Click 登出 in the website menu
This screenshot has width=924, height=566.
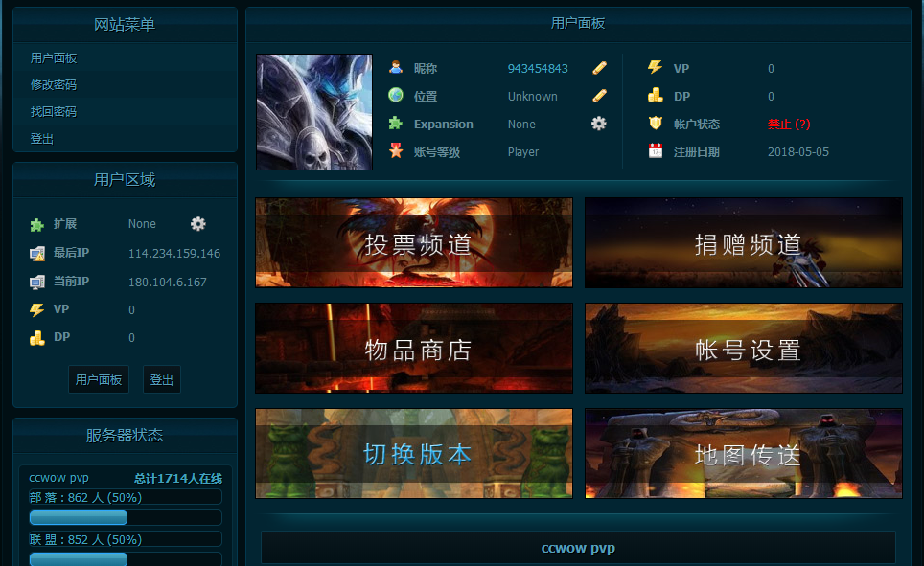tap(42, 139)
